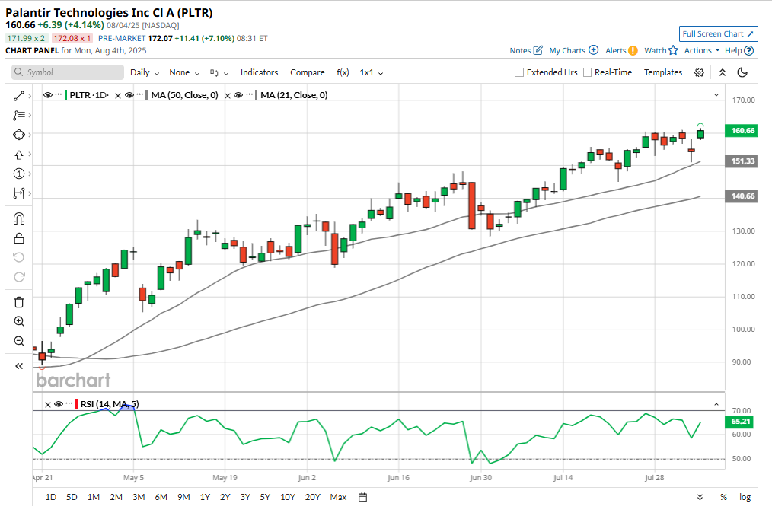This screenshot has width=772, height=532.
Task: Open the custom date range calendar
Action: 363,498
